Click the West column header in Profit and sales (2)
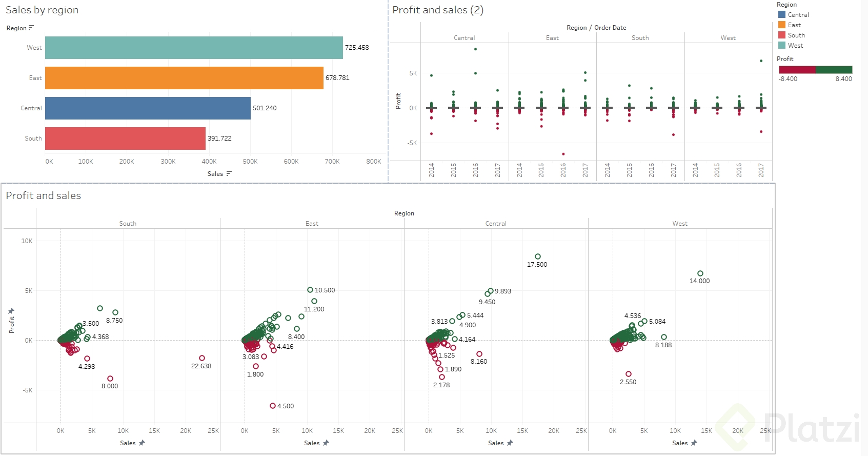Image resolution: width=868 pixels, height=456 pixels. click(x=728, y=38)
